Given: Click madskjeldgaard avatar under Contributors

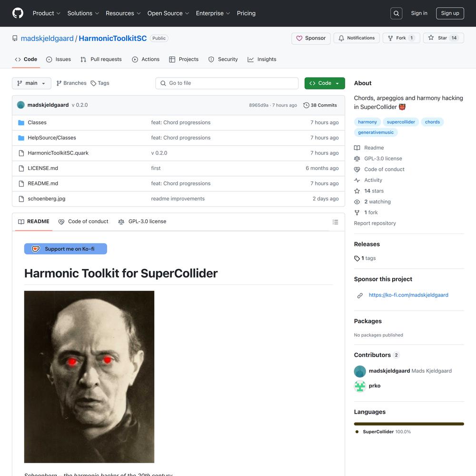Looking at the screenshot, I should pos(360,371).
